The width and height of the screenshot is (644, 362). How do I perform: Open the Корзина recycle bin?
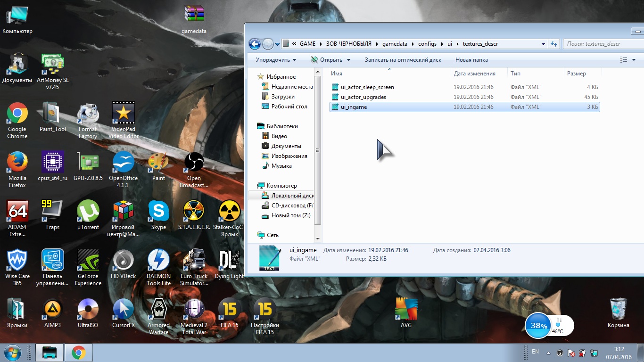point(618,313)
